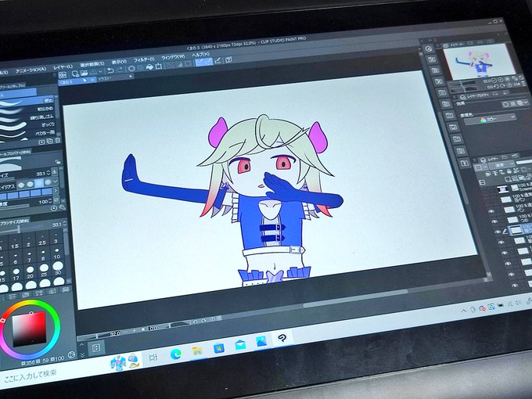Click the brush size palette stepper at 33.1
Image resolution: width=532 pixels, height=399 pixels.
(x=64, y=224)
